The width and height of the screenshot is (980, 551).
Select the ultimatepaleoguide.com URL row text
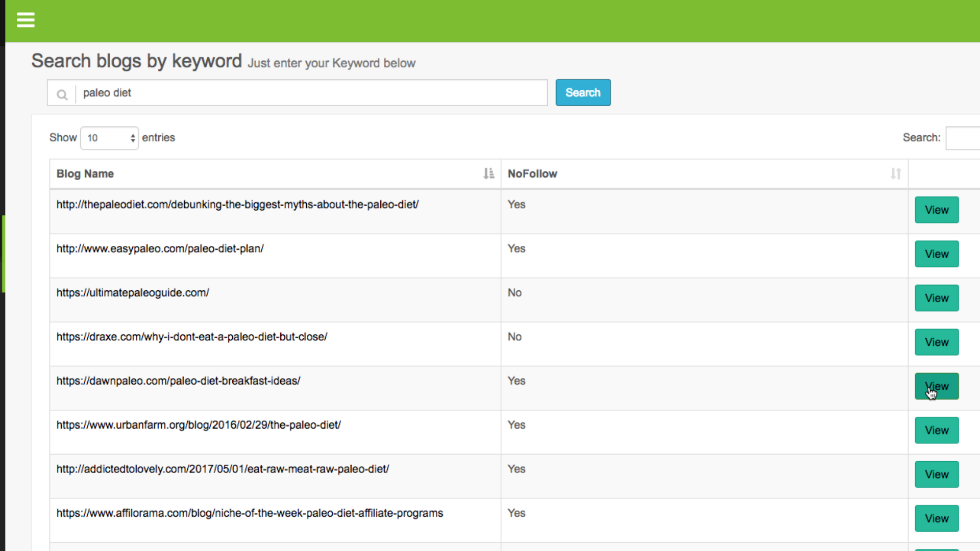tap(133, 293)
